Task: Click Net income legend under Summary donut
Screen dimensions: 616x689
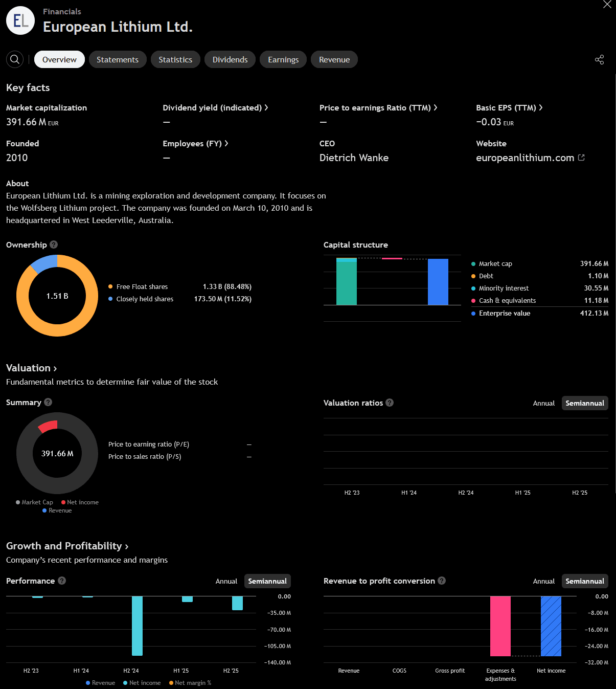Action: (x=80, y=502)
